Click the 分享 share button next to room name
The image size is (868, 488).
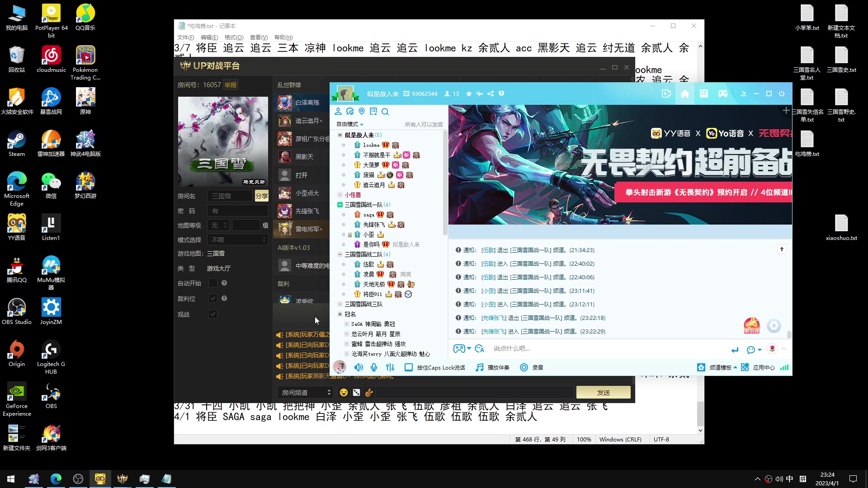pos(261,196)
